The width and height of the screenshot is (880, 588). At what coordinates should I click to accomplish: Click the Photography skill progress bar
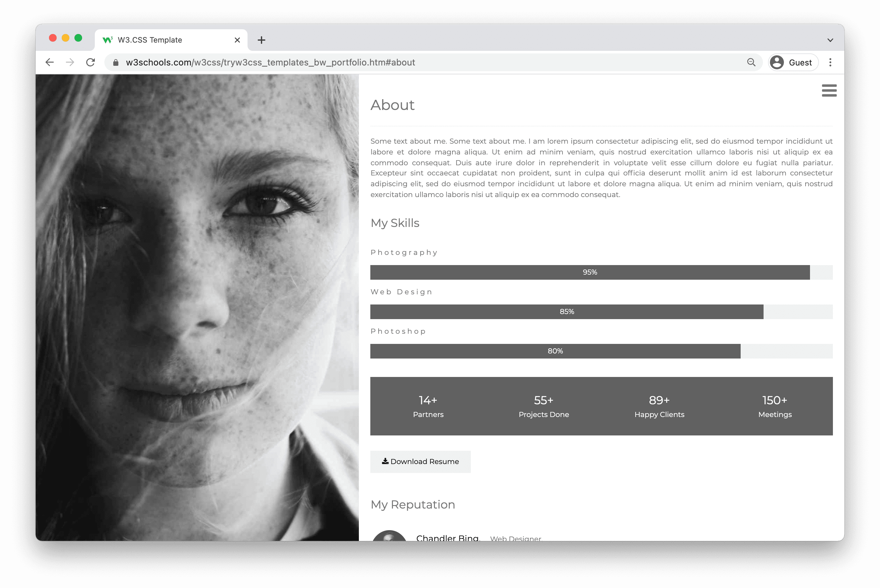click(589, 271)
